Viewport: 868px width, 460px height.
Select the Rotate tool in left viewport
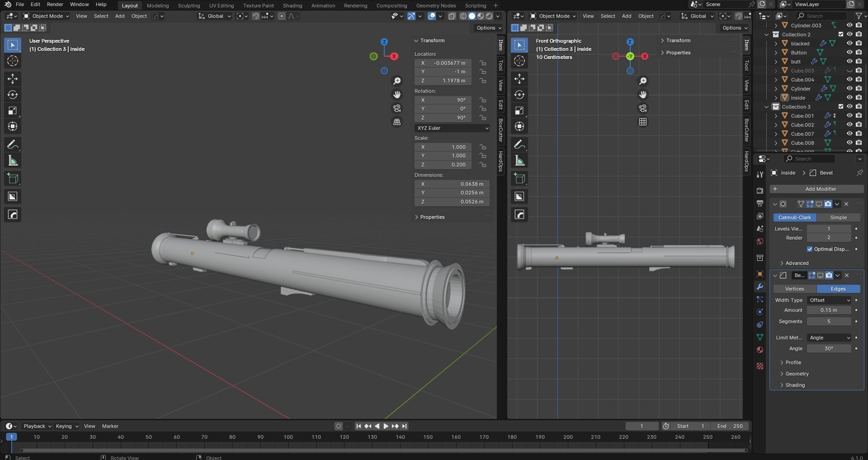[x=12, y=95]
